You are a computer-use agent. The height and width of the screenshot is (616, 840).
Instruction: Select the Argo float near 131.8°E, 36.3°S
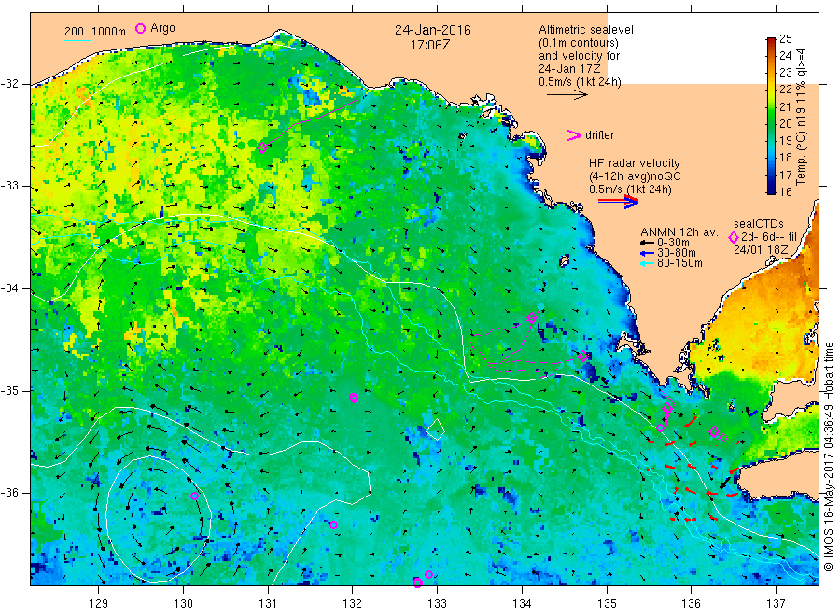[334, 525]
